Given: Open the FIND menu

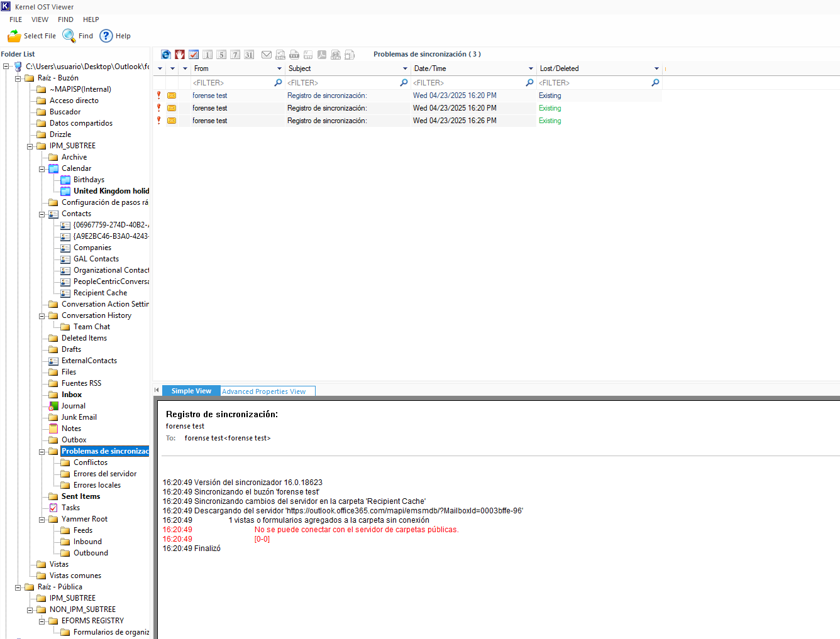Looking at the screenshot, I should click(65, 19).
